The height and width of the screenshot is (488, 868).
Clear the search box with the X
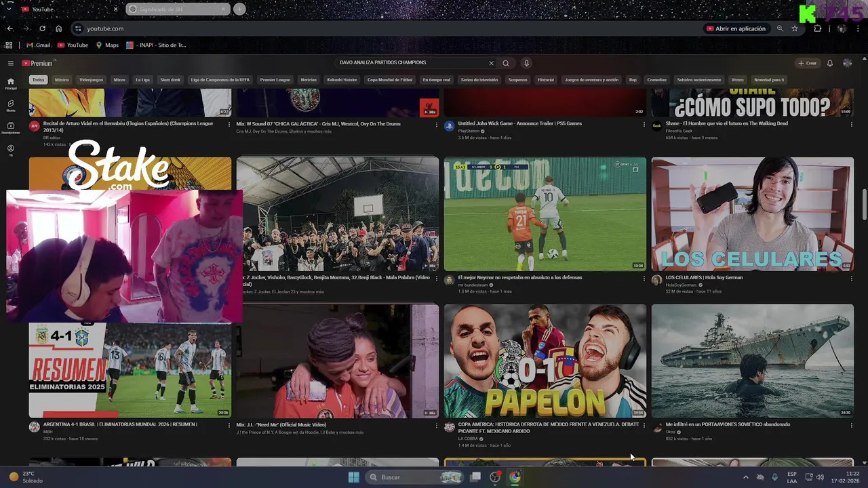[x=492, y=63]
